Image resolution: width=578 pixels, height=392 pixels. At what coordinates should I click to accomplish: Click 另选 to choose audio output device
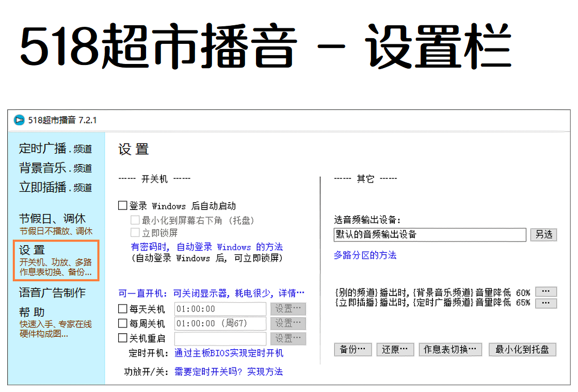[543, 235]
